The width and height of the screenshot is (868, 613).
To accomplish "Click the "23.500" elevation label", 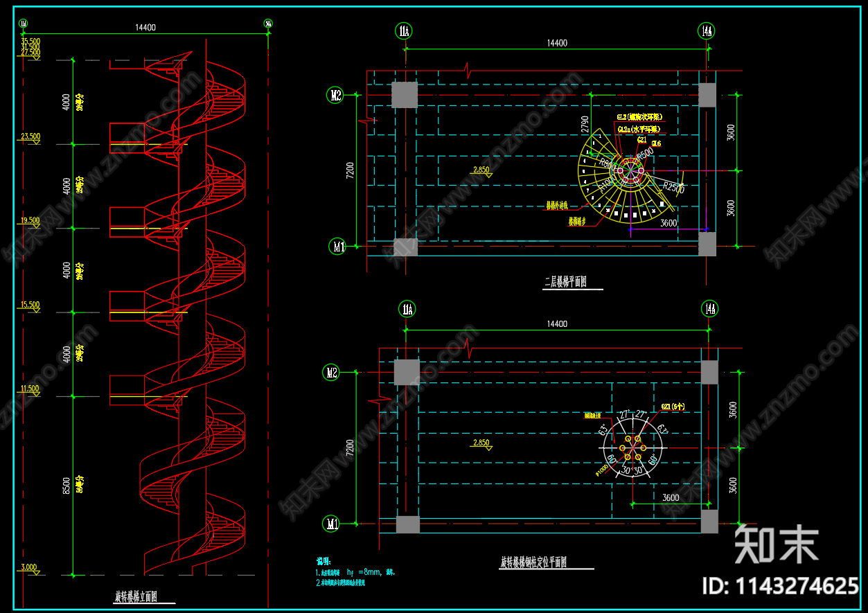I will click(x=30, y=136).
